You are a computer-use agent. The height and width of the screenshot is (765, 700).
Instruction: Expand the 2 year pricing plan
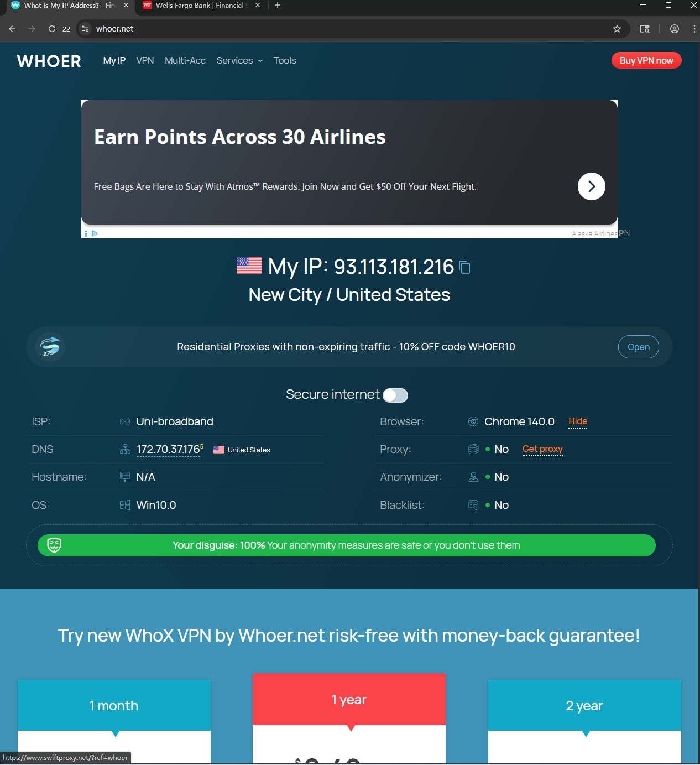click(584, 706)
